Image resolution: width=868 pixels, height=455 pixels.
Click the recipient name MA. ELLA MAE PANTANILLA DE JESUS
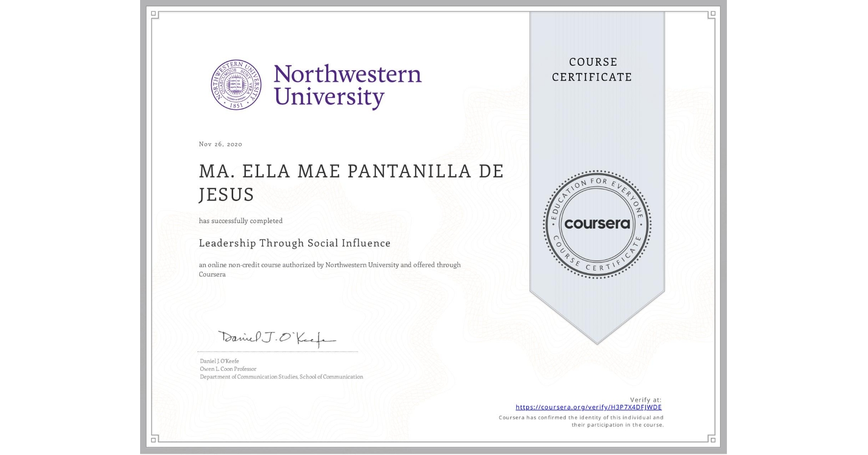coord(351,182)
